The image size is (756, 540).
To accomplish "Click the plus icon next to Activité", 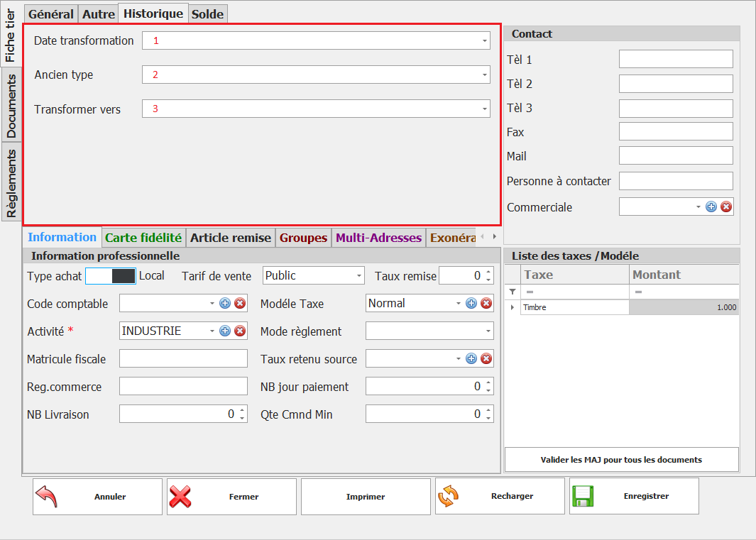I will pyautogui.click(x=225, y=331).
